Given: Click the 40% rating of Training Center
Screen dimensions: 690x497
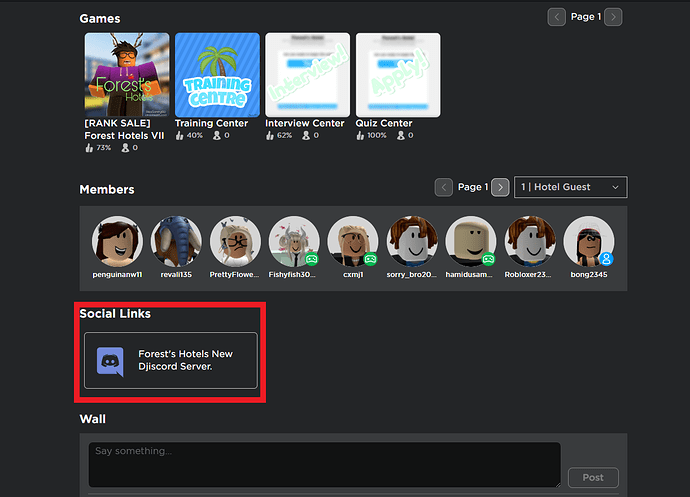Looking at the screenshot, I should coord(195,136).
